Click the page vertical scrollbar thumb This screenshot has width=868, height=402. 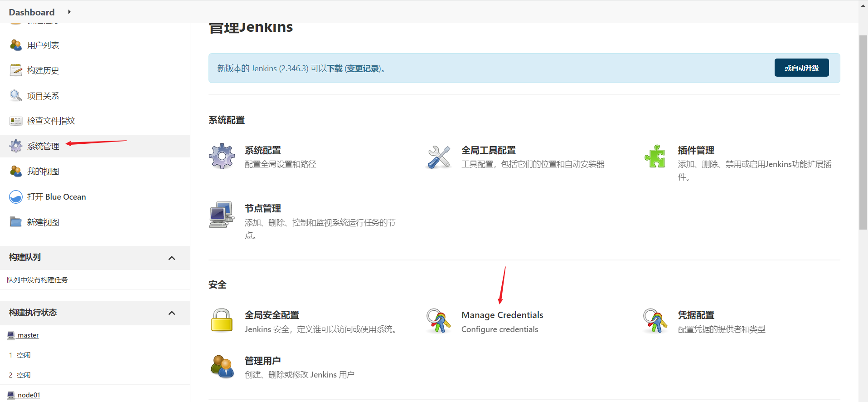(863, 132)
